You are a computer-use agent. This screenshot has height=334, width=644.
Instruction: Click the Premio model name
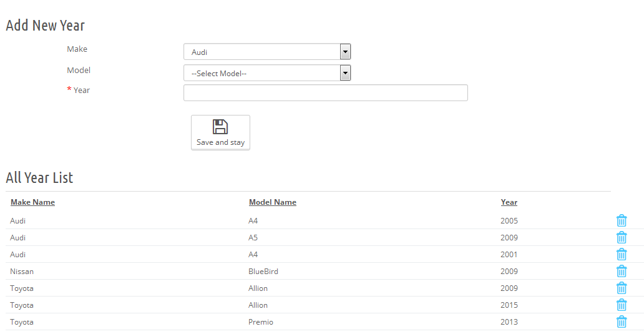[261, 322]
